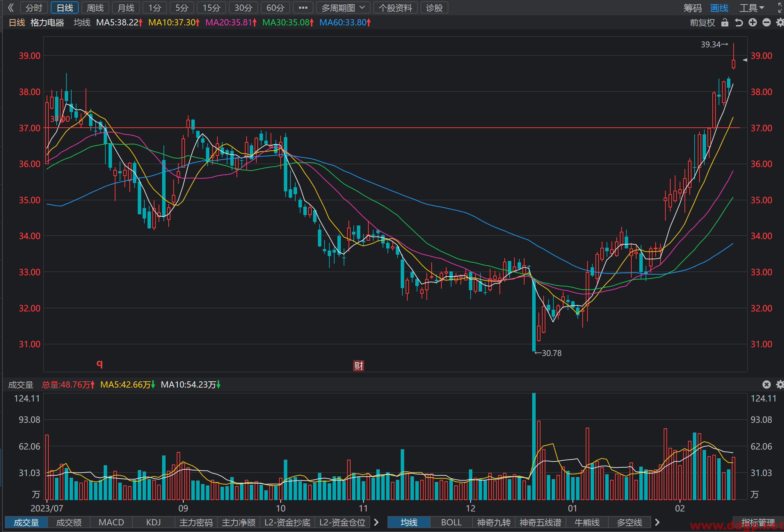Expand the 工具 tools dropdown
Image resolution: width=784 pixels, height=532 pixels.
point(752,8)
